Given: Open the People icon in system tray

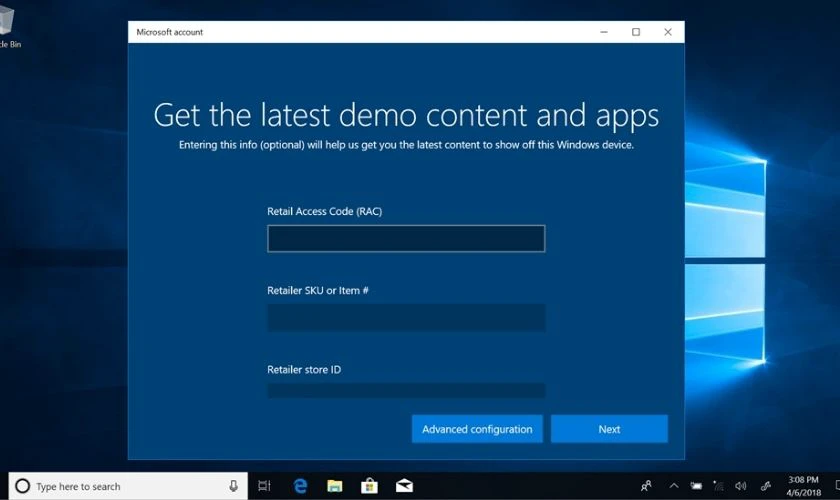Looking at the screenshot, I should point(647,486).
